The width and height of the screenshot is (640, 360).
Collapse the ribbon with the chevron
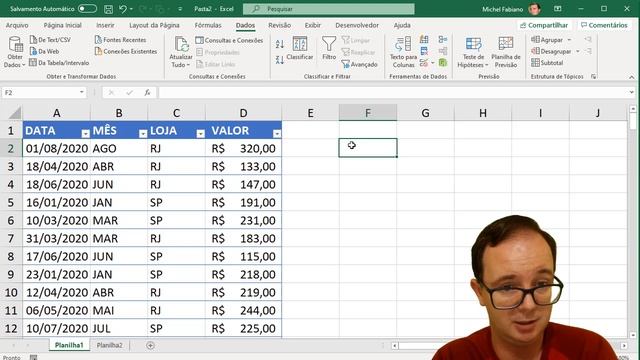point(631,77)
